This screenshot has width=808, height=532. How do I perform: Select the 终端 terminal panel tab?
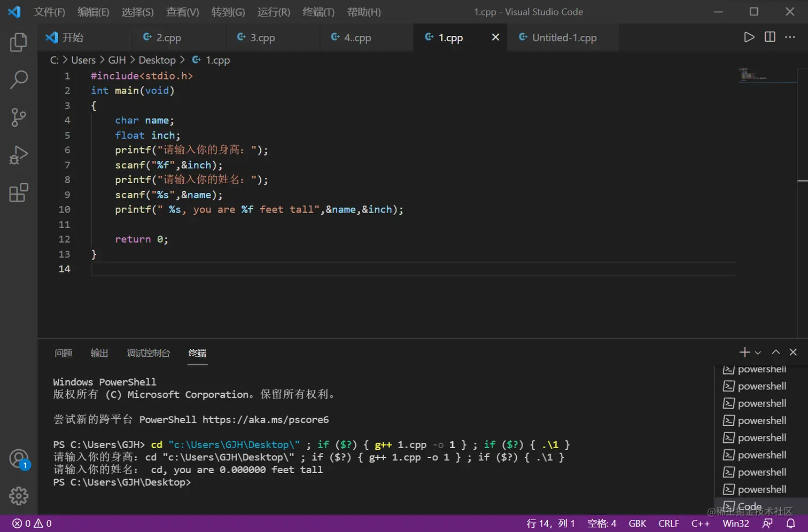click(x=197, y=353)
